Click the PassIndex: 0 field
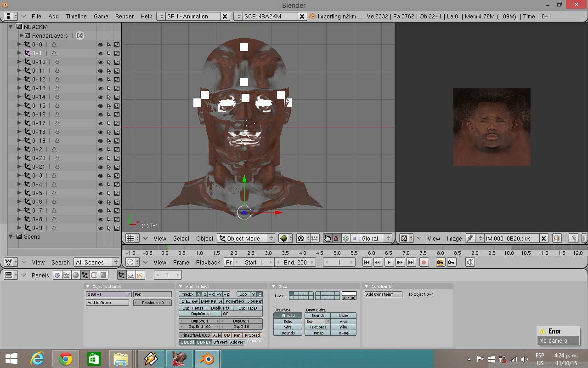Image resolution: width=588 pixels, height=368 pixels. click(x=153, y=303)
